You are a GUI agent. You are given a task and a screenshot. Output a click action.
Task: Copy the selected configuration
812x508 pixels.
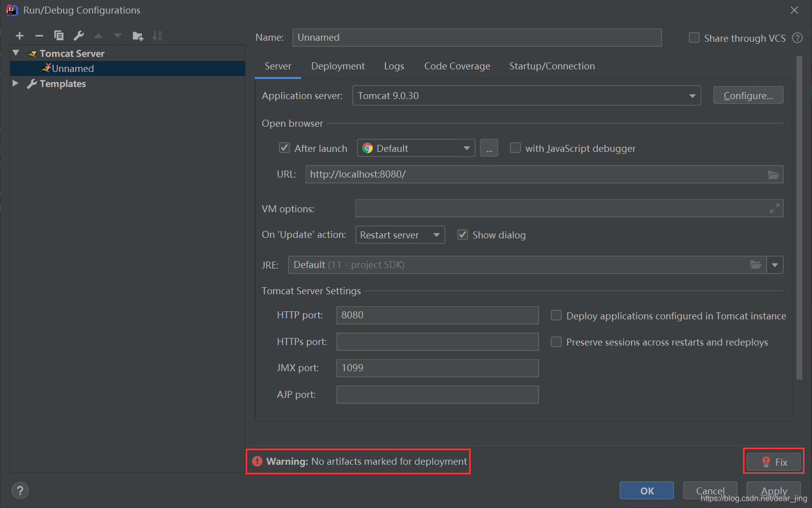click(59, 35)
